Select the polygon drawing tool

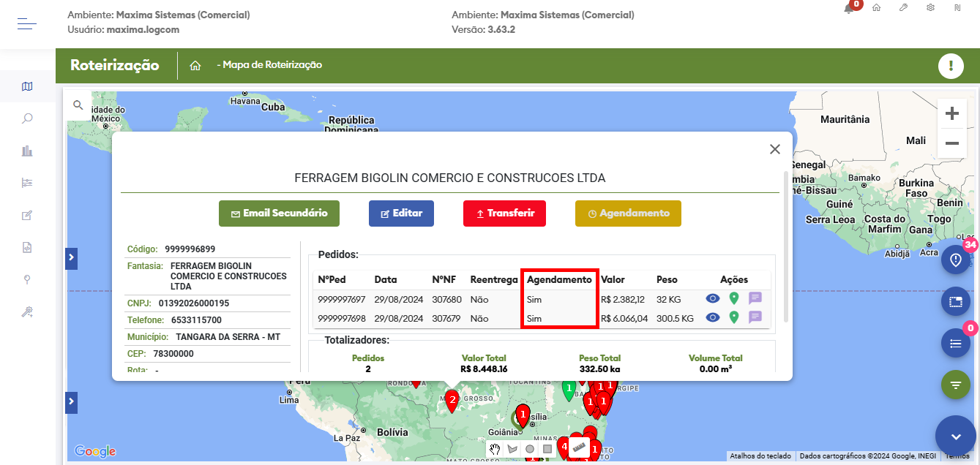(512, 448)
